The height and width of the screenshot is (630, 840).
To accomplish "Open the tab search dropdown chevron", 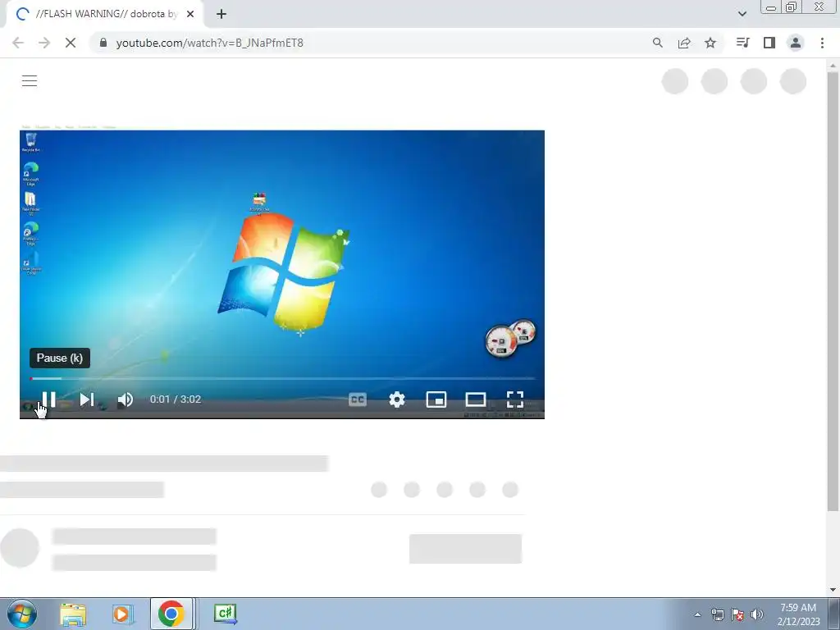I will click(x=742, y=14).
